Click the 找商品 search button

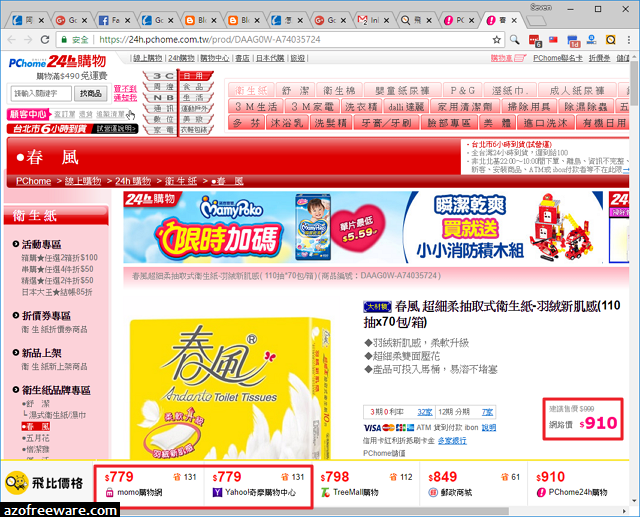click(x=91, y=93)
